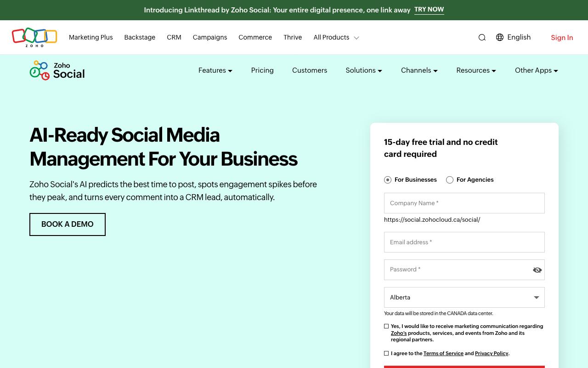Click the Zoho's link in marketing consent
Viewport: 588px width, 368px height.
click(399, 333)
